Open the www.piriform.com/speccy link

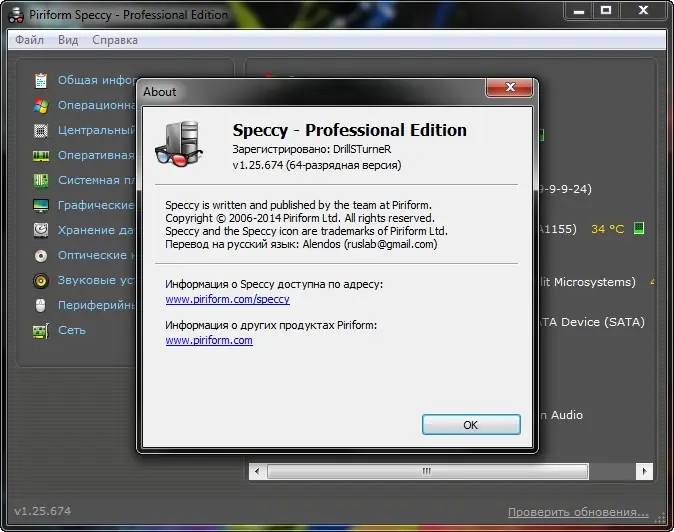227,299
